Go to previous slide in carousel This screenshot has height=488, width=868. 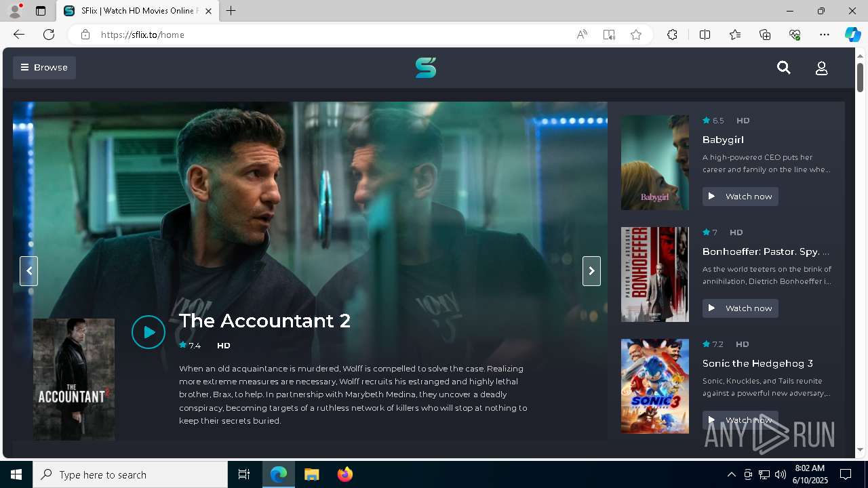tap(28, 271)
